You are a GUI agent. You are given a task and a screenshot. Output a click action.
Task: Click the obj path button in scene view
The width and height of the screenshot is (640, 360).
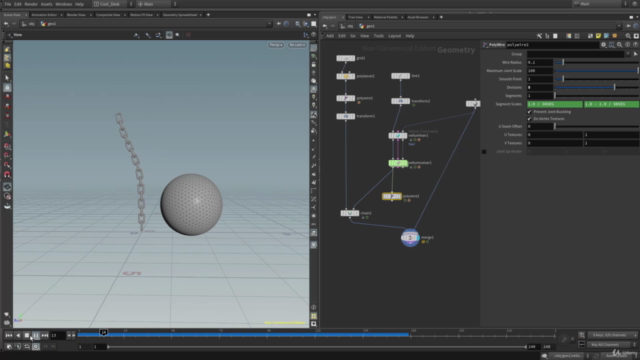[29, 24]
